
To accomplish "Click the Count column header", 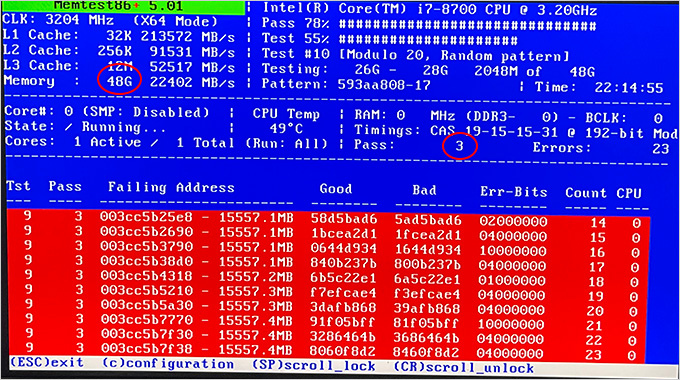I will pyautogui.click(x=585, y=193).
